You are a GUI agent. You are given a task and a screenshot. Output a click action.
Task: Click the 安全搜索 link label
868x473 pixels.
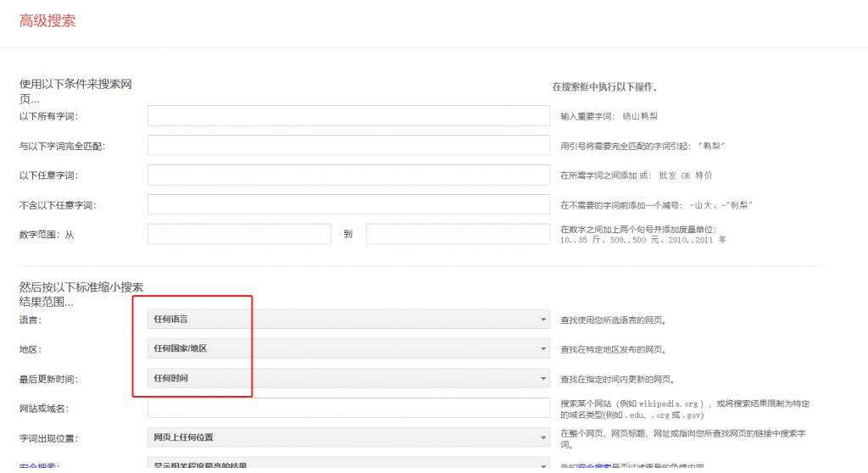coord(39,467)
